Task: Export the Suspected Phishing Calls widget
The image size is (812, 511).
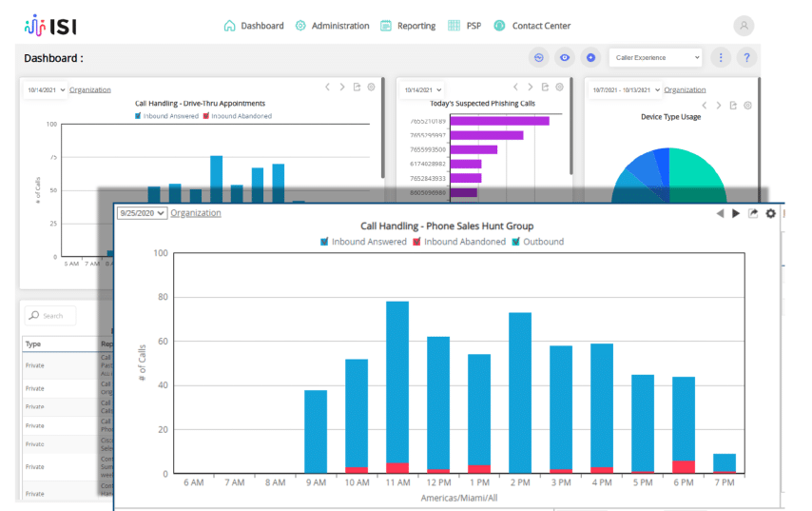Action: pos(545,88)
